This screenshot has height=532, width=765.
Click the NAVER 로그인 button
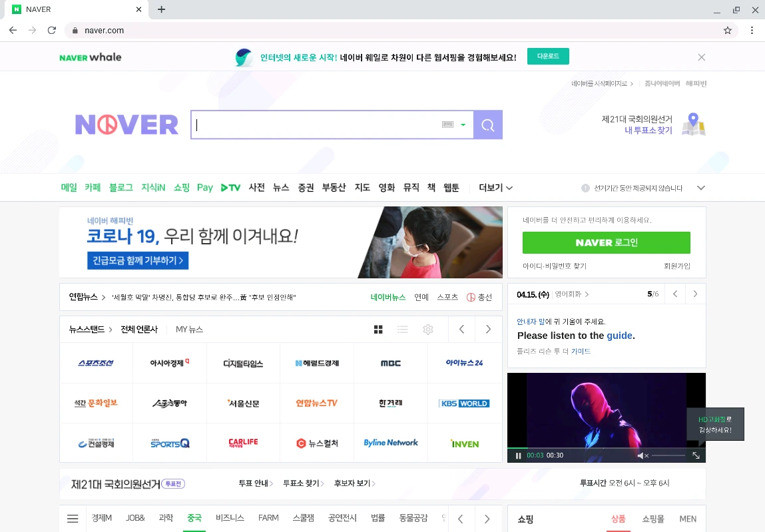pyautogui.click(x=607, y=242)
